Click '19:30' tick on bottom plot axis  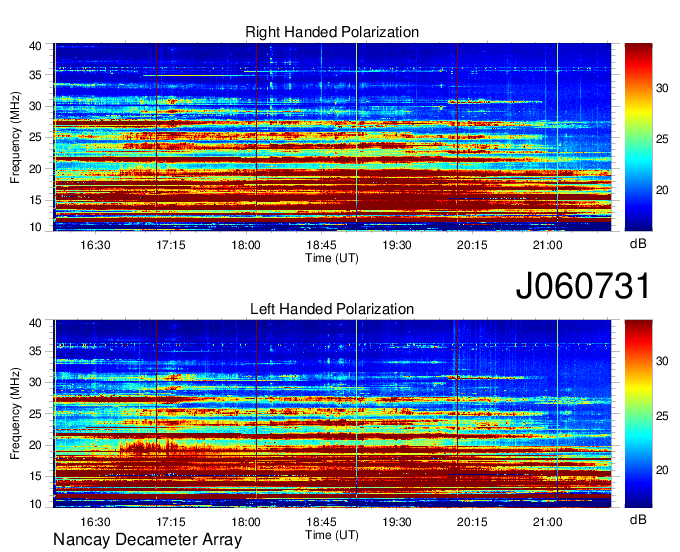(397, 522)
